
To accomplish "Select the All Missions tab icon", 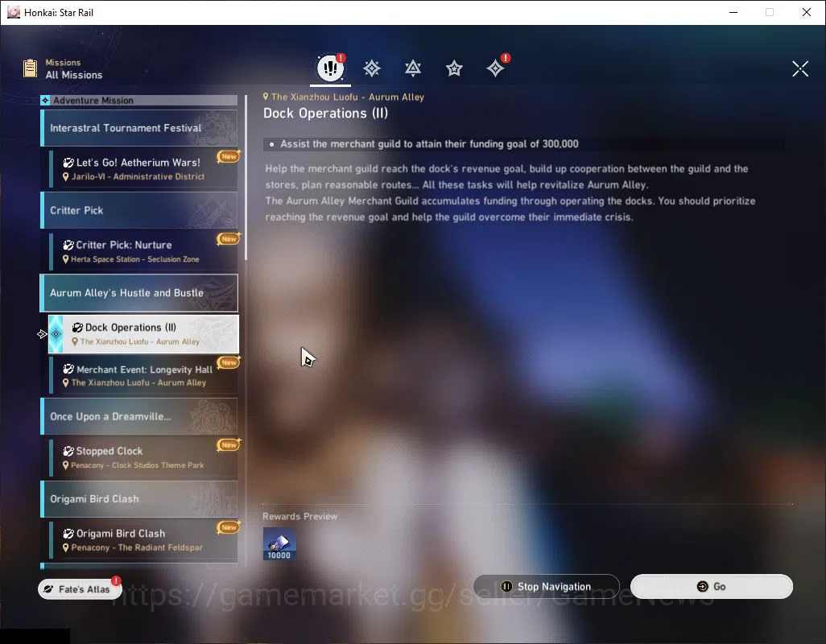I will pyautogui.click(x=330, y=68).
